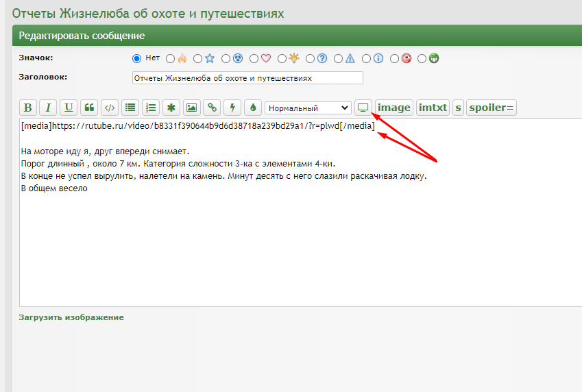Screen dimensions: 582x392
Task: Insert an image tag with the picture icon
Action: pos(191,108)
